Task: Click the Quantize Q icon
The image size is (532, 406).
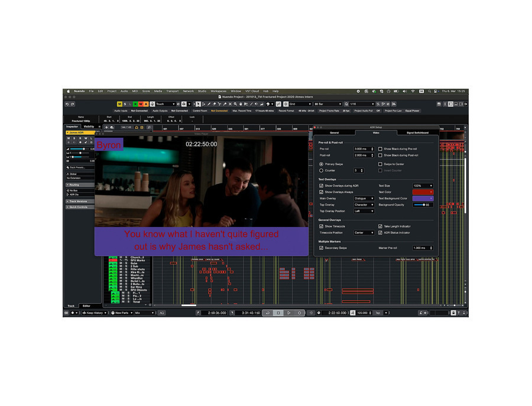Action: click(346, 104)
